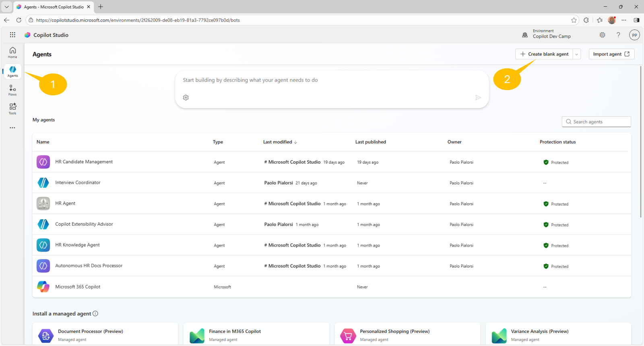Click the Personalized Shopping card icon
The height and width of the screenshot is (346, 644).
[348, 335]
